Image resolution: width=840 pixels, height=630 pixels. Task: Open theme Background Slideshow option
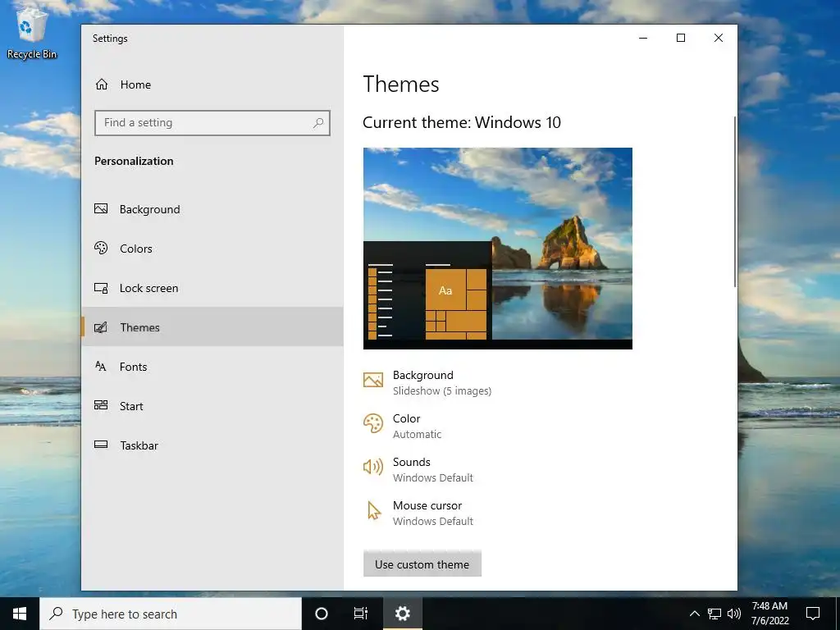(427, 382)
